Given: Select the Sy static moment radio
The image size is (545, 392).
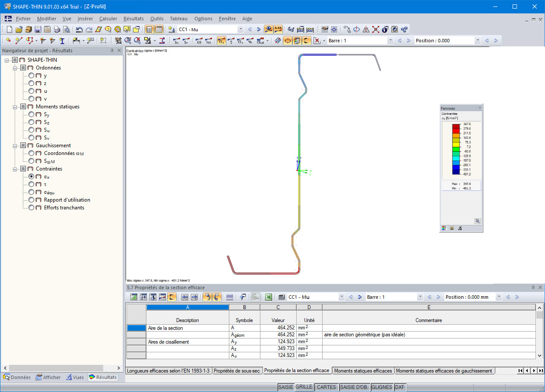Looking at the screenshot, I should (x=32, y=114).
